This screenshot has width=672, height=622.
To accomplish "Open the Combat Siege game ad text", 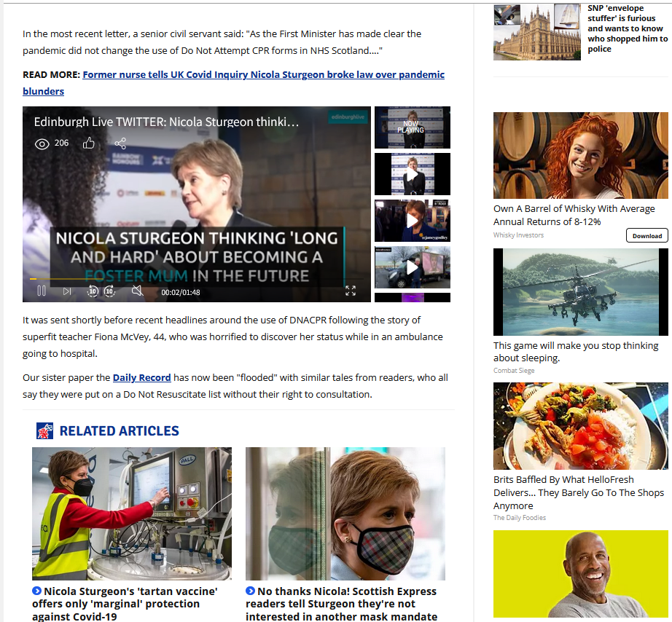I will click(x=576, y=352).
